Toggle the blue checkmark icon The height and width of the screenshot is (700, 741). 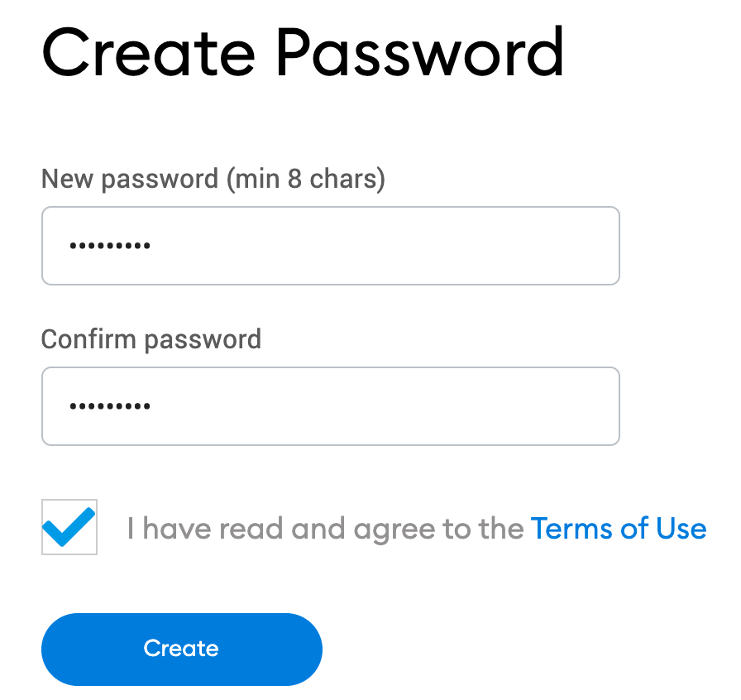(x=69, y=527)
